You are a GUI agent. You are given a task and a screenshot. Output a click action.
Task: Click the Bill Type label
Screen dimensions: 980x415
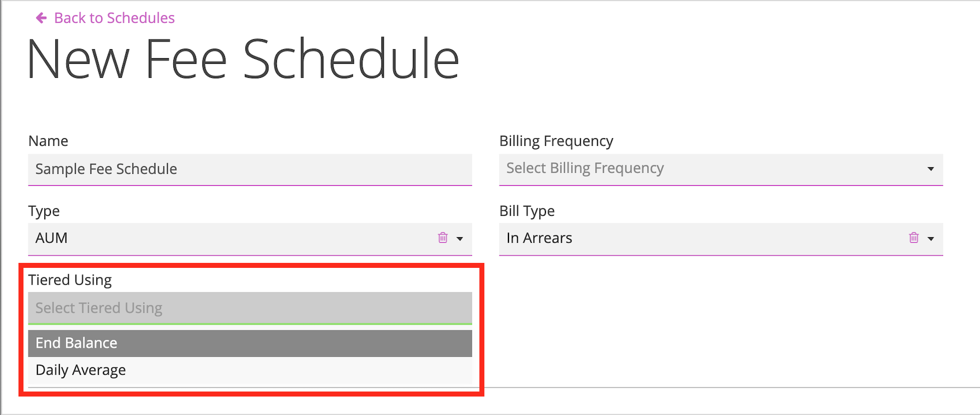527,211
